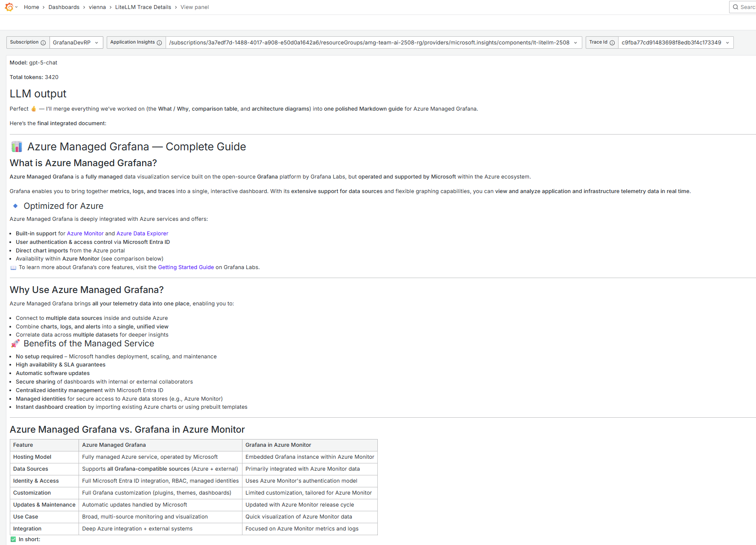756x545 pixels.
Task: Open the Trace Id value dropdown
Action: (676, 43)
